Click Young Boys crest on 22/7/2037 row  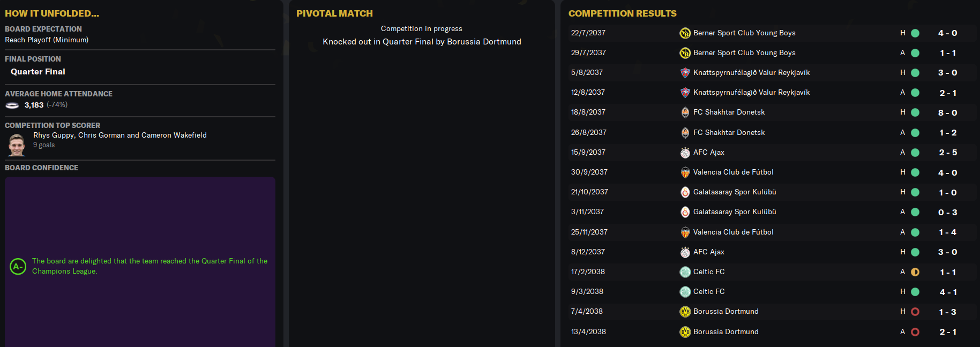click(685, 33)
